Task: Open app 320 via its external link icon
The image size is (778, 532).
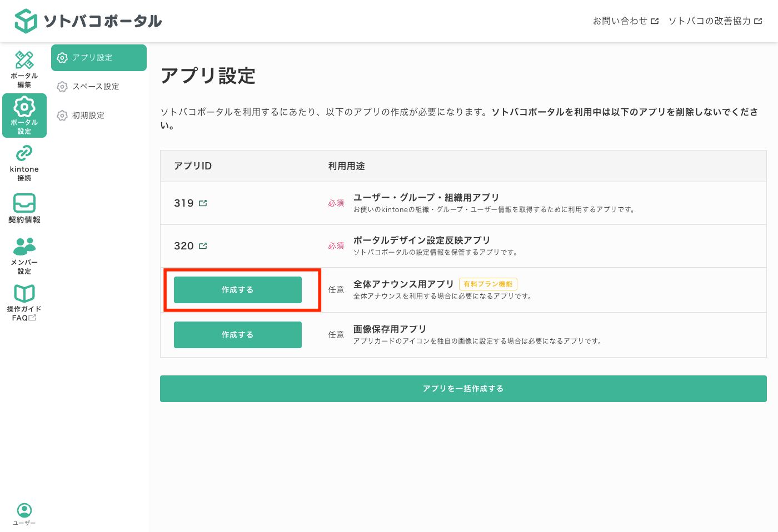Action: [x=203, y=245]
